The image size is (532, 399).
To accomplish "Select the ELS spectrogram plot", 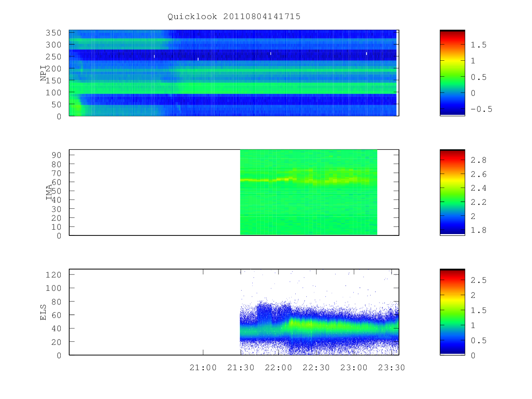I will 234,312.
